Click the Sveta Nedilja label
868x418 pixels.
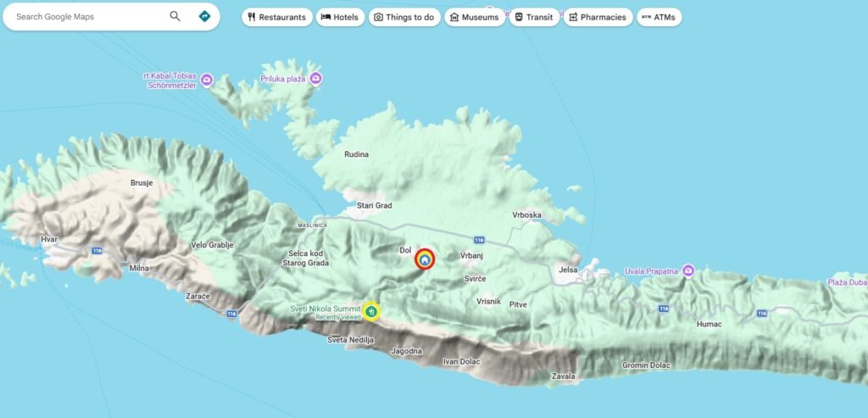tap(350, 339)
